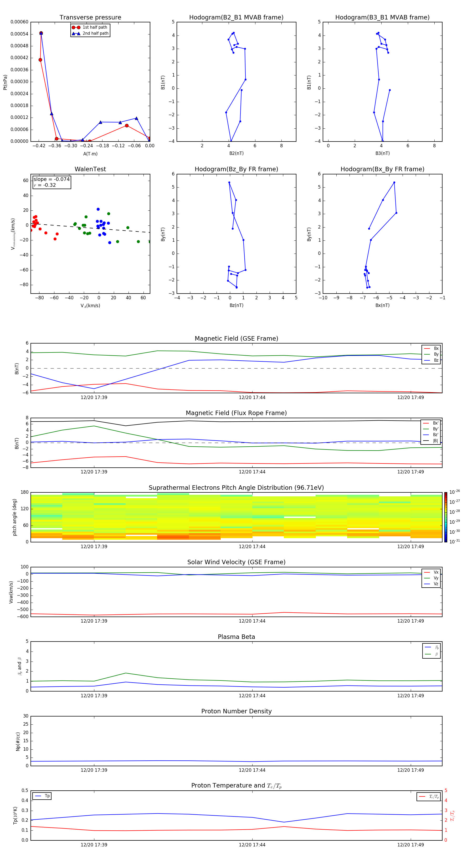This screenshot has height=868, width=473.
Task: Select the βp entry in Plasma Beta legend
Action: (x=431, y=647)
